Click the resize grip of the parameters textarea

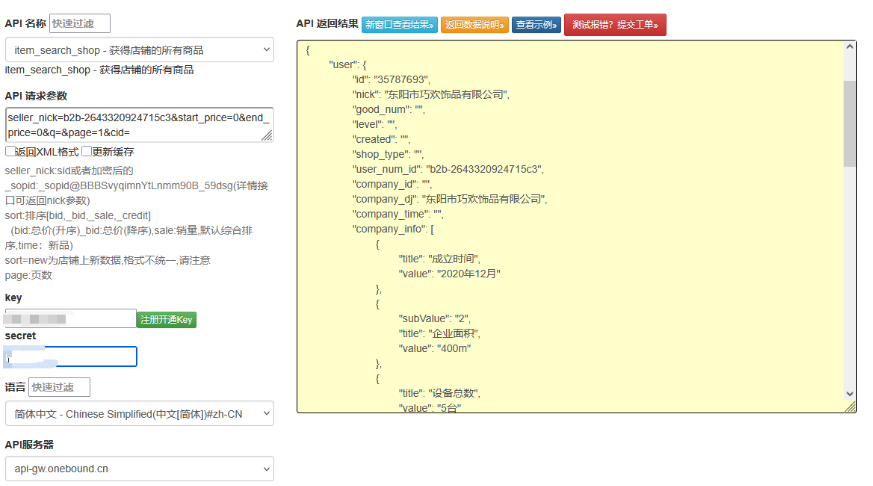pyautogui.click(x=267, y=135)
